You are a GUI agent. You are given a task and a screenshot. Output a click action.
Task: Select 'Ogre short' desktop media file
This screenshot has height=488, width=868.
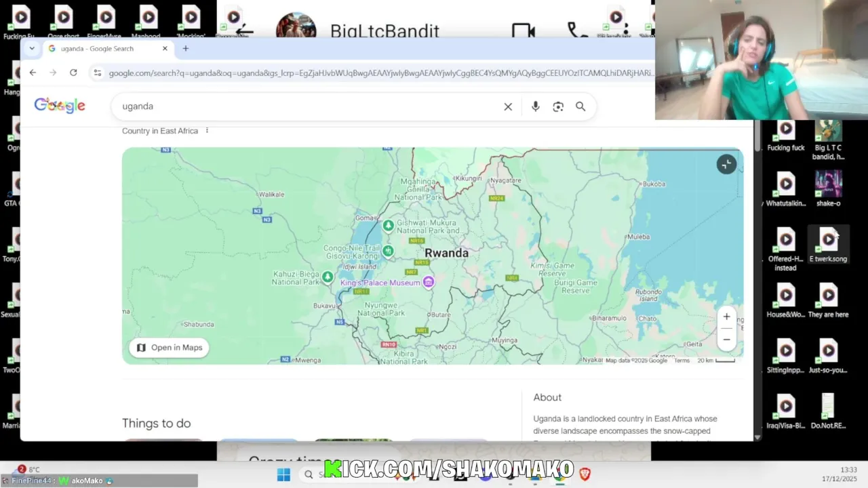coord(64,22)
